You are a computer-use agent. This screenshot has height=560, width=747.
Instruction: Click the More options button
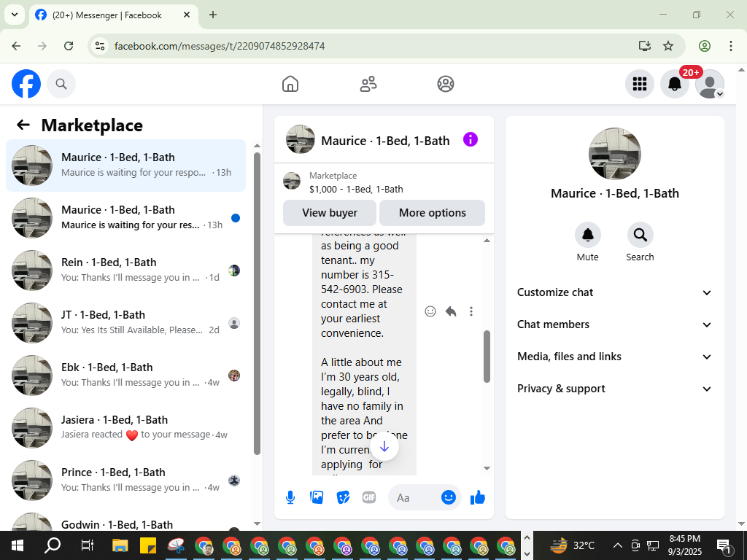[432, 213]
